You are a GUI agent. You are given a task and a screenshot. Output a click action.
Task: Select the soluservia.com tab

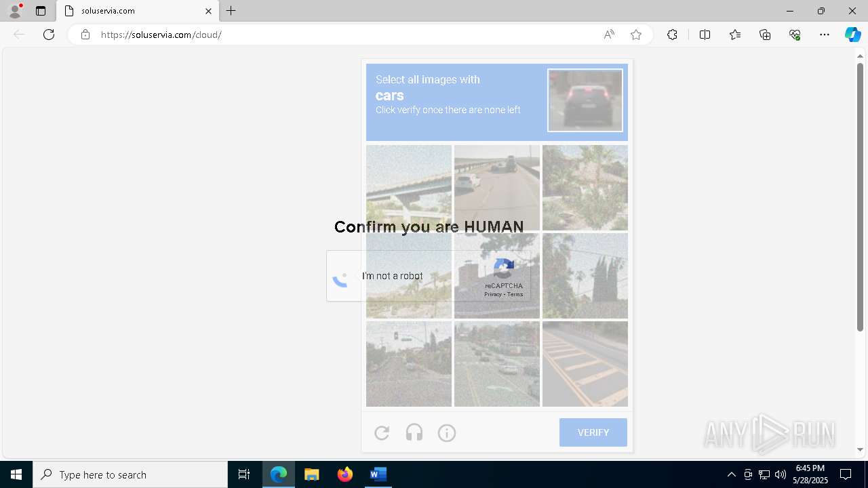[x=138, y=11]
